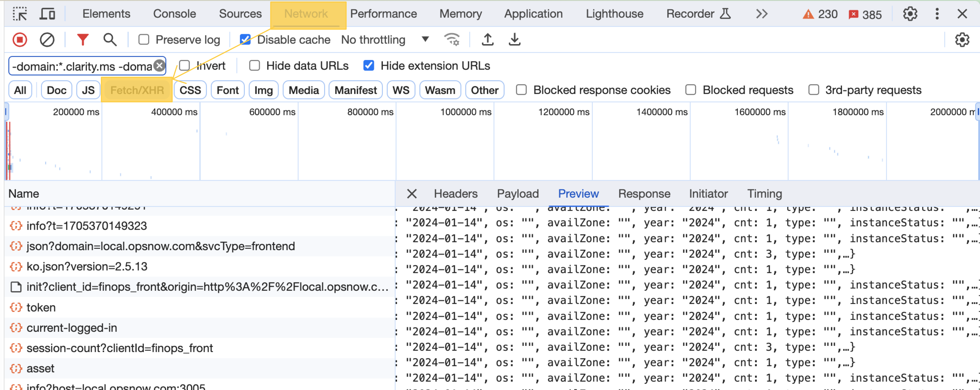
Task: Clear the network log
Action: click(47, 39)
